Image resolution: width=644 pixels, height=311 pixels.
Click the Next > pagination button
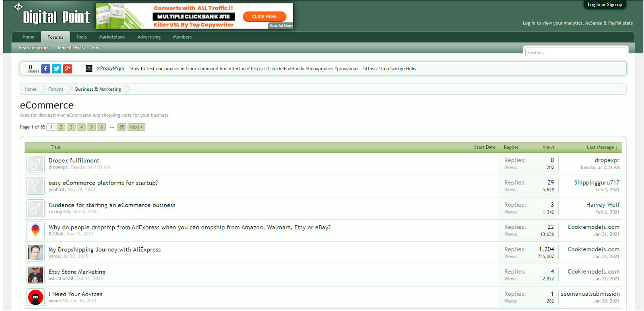tap(136, 127)
